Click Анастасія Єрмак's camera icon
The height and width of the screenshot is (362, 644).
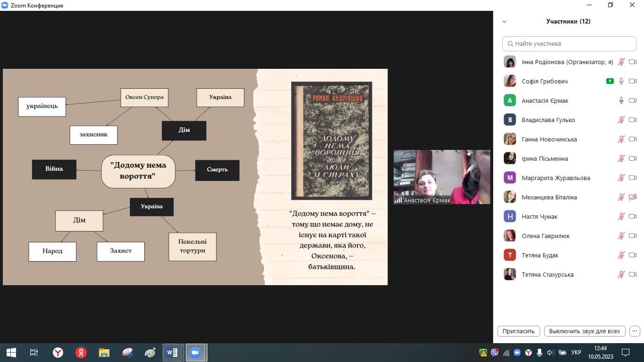pos(633,100)
